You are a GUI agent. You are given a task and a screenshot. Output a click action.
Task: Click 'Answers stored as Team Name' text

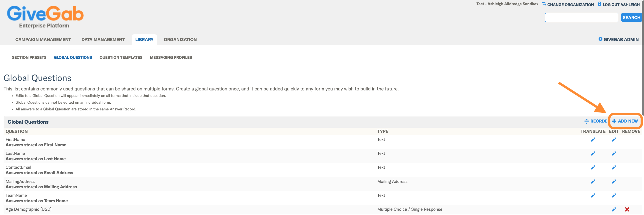pos(37,201)
